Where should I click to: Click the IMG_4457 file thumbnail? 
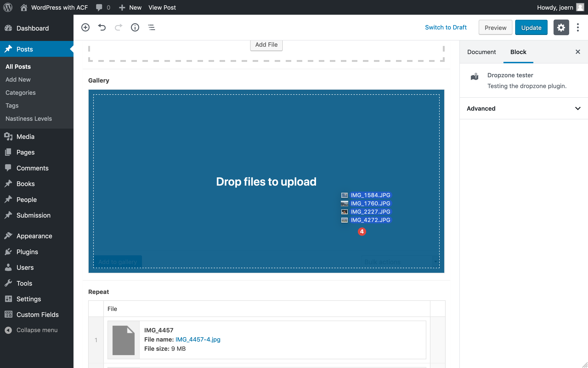point(123,340)
